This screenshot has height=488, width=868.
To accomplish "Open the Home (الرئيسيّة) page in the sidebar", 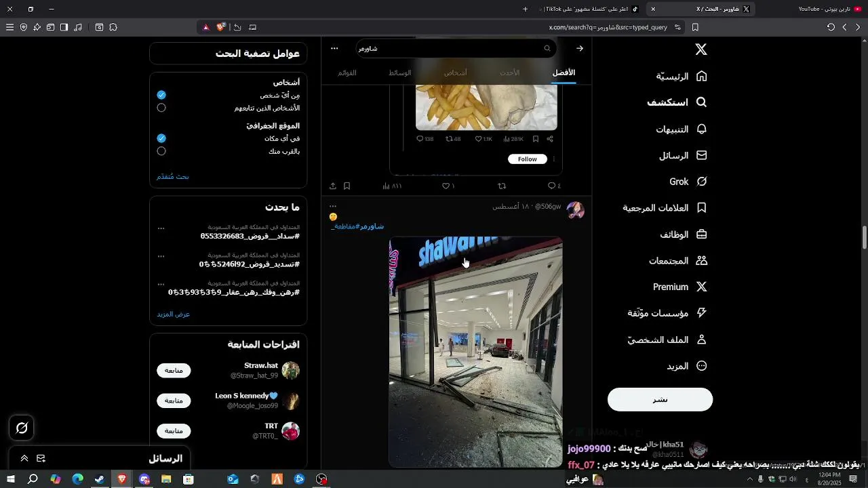I will (682, 77).
